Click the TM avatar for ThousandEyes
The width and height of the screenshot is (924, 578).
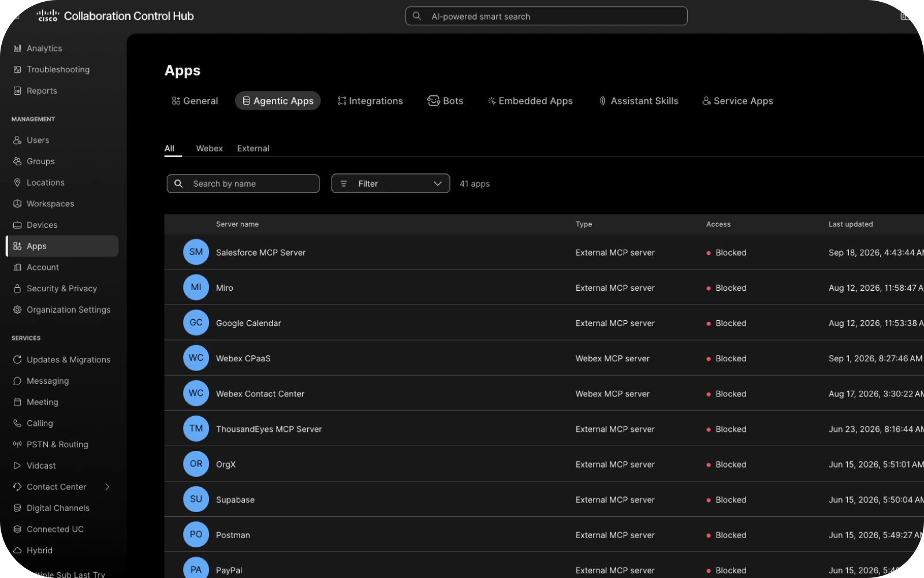[196, 428]
